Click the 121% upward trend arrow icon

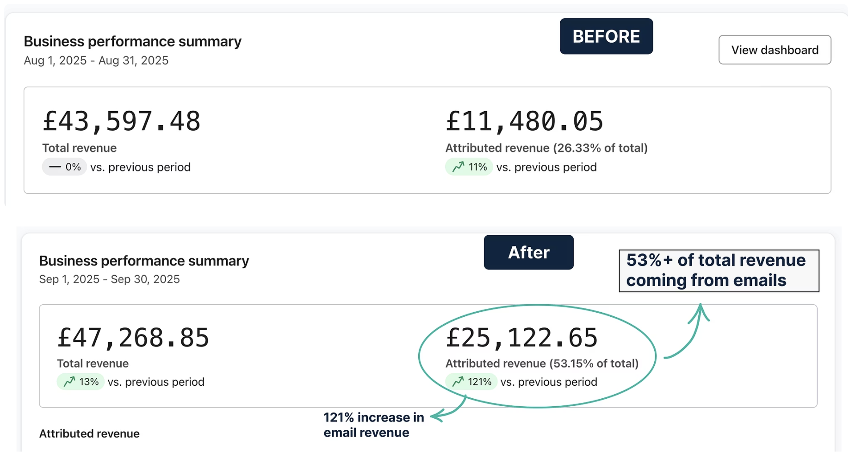point(458,382)
